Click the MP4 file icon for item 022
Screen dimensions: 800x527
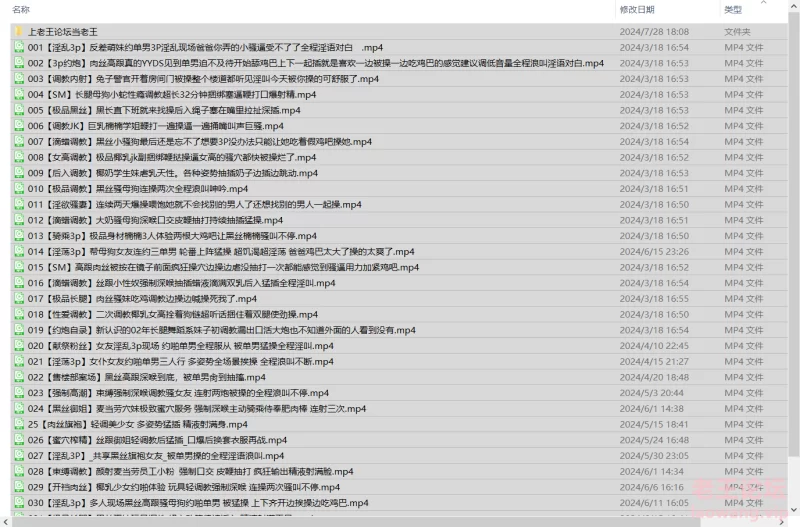point(19,377)
